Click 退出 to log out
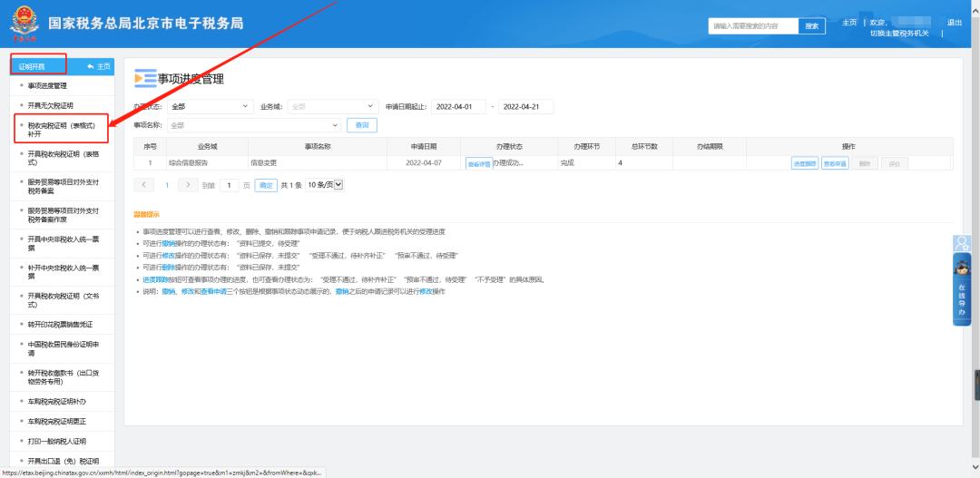This screenshot has height=478, width=980. coord(955,23)
